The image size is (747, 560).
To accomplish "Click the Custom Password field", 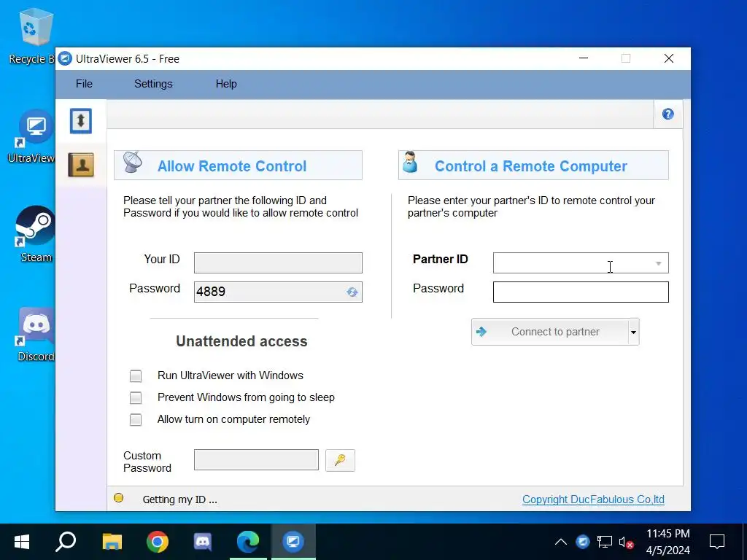I will [256, 459].
